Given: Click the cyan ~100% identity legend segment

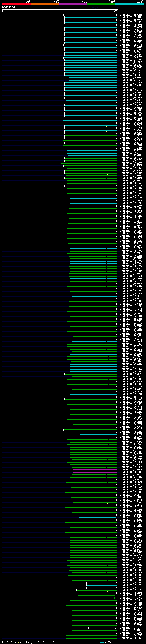Looking at the screenshot, I should [130, 4].
